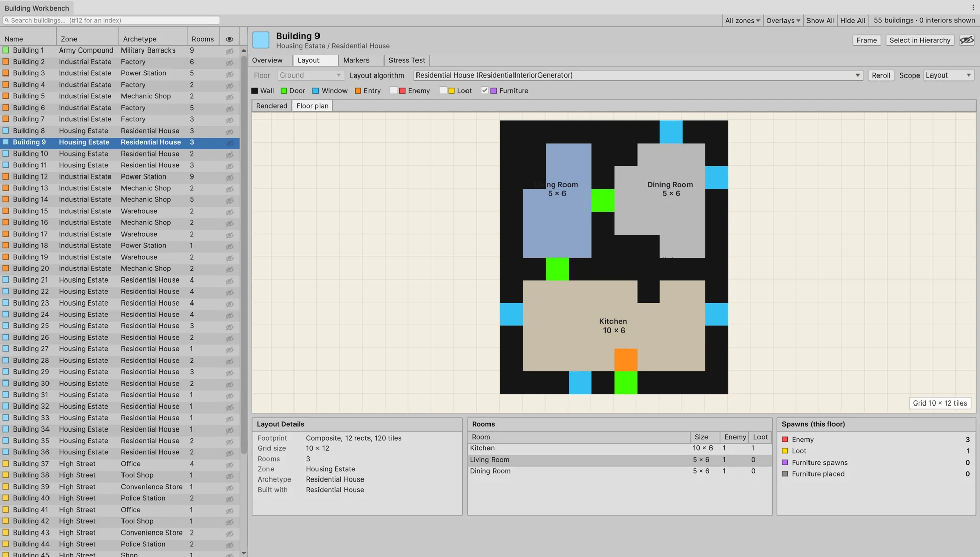Open the All zones dropdown
Viewport: 980px width, 557px height.
coord(742,20)
